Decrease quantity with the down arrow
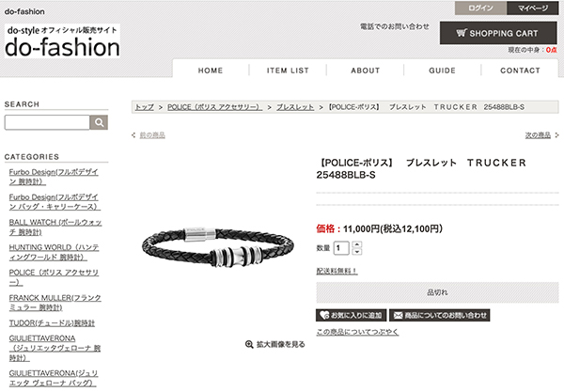 pos(356,252)
